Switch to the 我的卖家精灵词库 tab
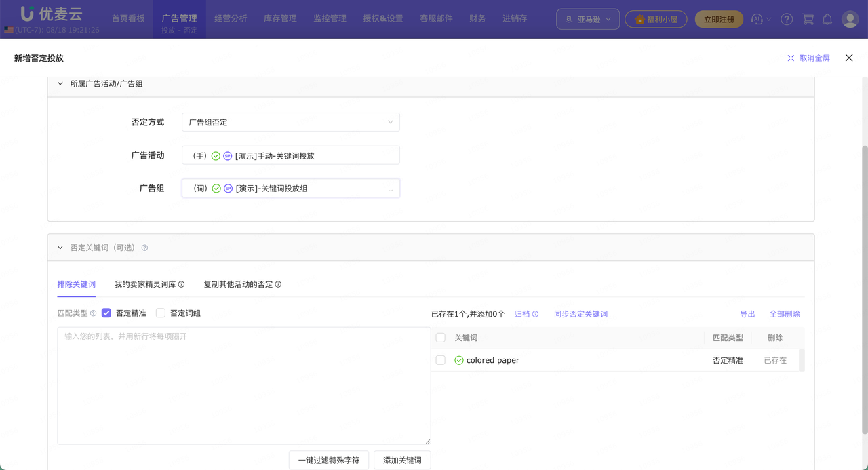The height and width of the screenshot is (470, 868). click(145, 284)
